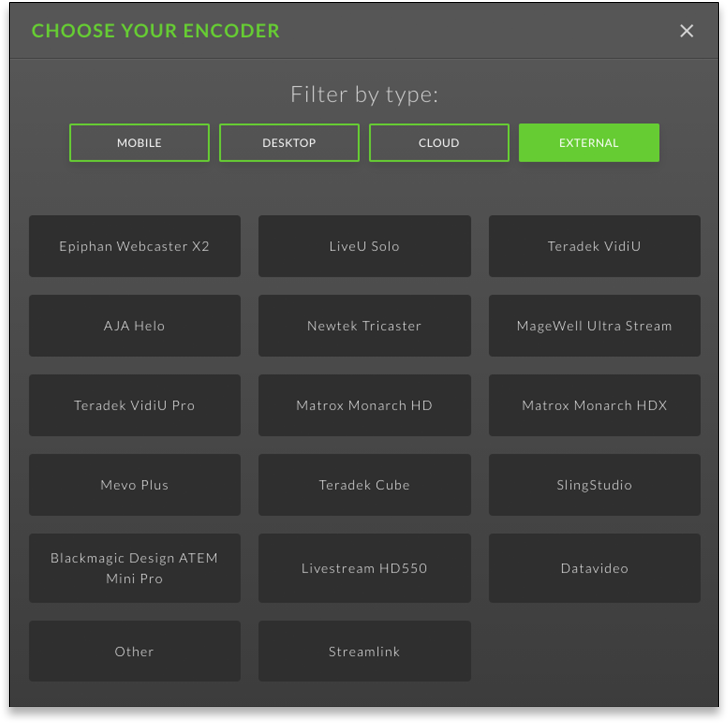
Task: Filter encoders by DESKTOP type
Action: pyautogui.click(x=289, y=142)
